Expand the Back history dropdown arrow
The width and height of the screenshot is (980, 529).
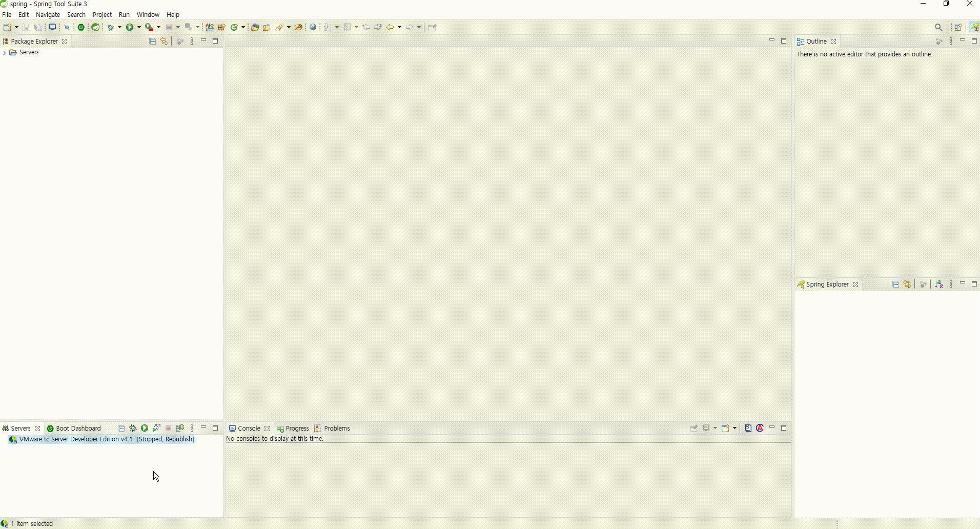pyautogui.click(x=399, y=27)
